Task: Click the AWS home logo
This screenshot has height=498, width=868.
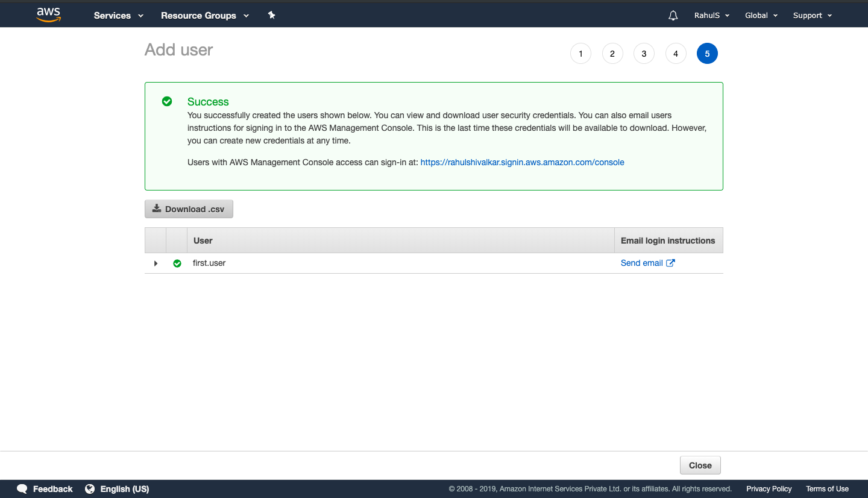Action: 48,14
